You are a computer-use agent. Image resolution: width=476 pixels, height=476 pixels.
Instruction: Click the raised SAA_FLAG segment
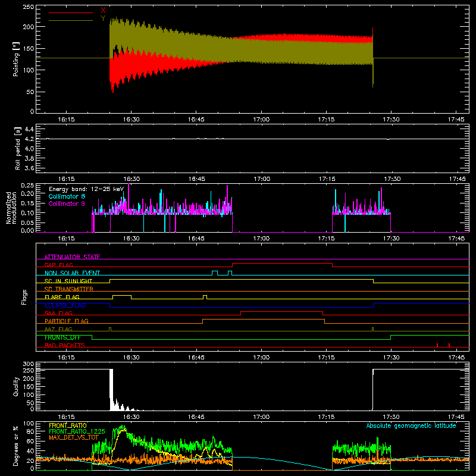tap(281, 311)
